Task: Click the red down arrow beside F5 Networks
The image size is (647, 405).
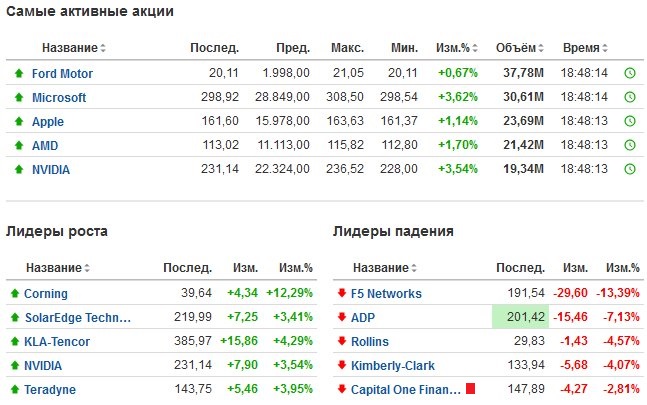Action: (341, 294)
